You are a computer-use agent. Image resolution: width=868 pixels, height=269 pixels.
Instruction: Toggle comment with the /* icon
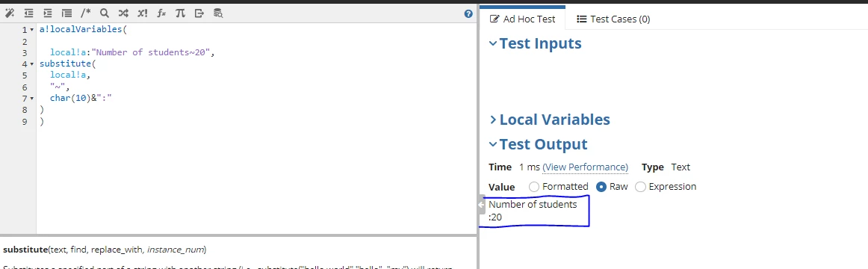(85, 13)
